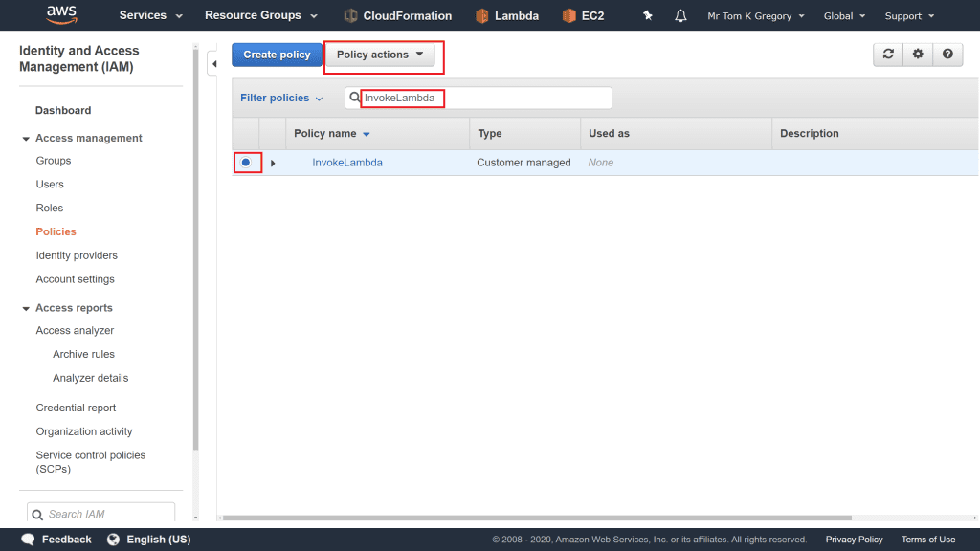Open the Services menu
Image resolution: width=980 pixels, height=551 pixels.
pyautogui.click(x=150, y=15)
